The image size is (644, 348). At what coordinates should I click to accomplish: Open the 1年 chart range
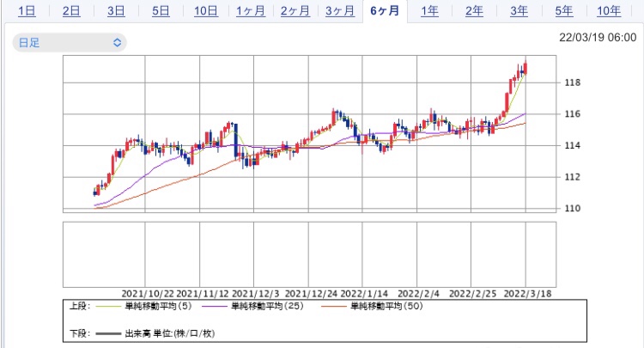pos(429,11)
